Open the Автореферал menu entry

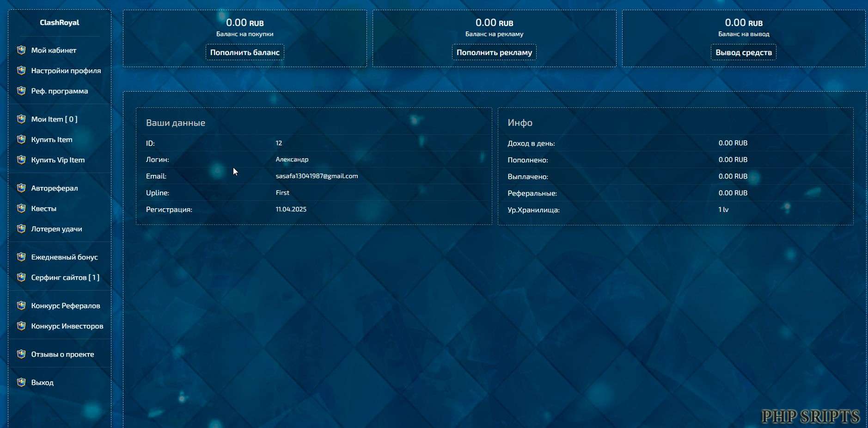pyautogui.click(x=54, y=188)
